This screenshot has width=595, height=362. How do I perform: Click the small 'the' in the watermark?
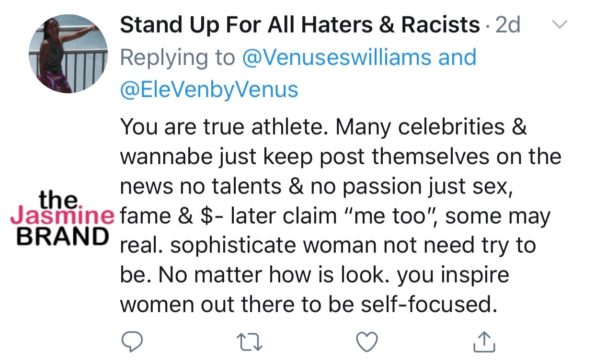click(59, 199)
